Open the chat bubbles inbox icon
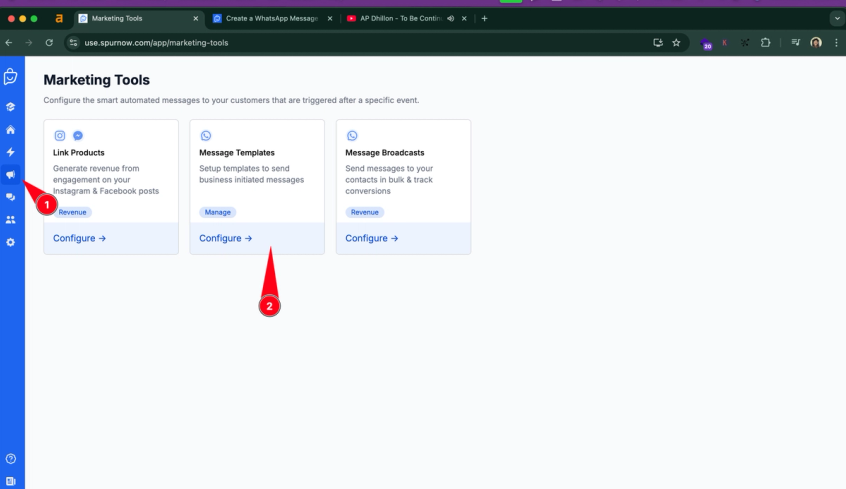The width and height of the screenshot is (846, 489). [x=10, y=197]
